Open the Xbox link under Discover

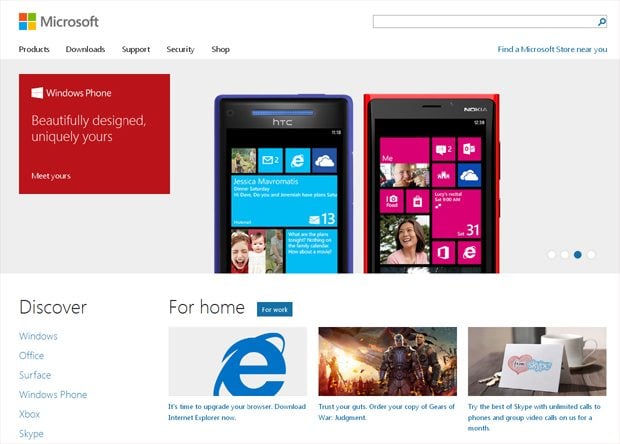(x=30, y=414)
